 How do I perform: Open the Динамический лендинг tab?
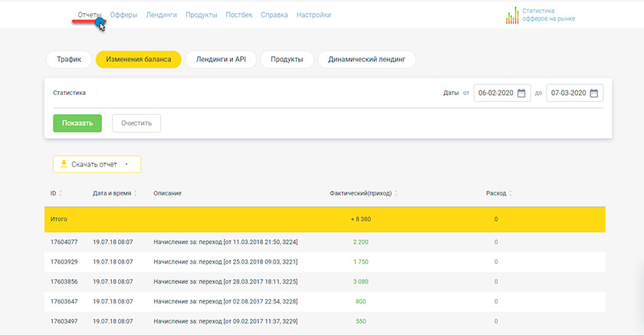(x=366, y=60)
